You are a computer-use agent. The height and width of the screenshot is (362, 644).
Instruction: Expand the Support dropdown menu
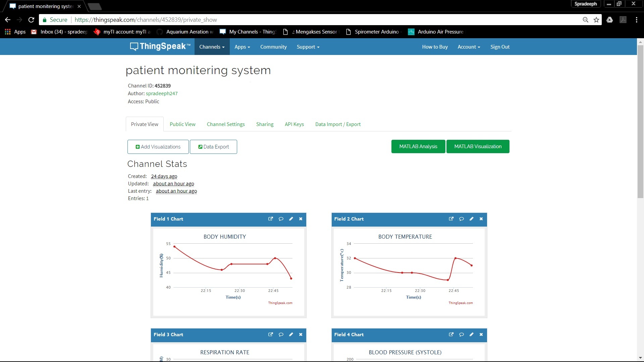(308, 47)
